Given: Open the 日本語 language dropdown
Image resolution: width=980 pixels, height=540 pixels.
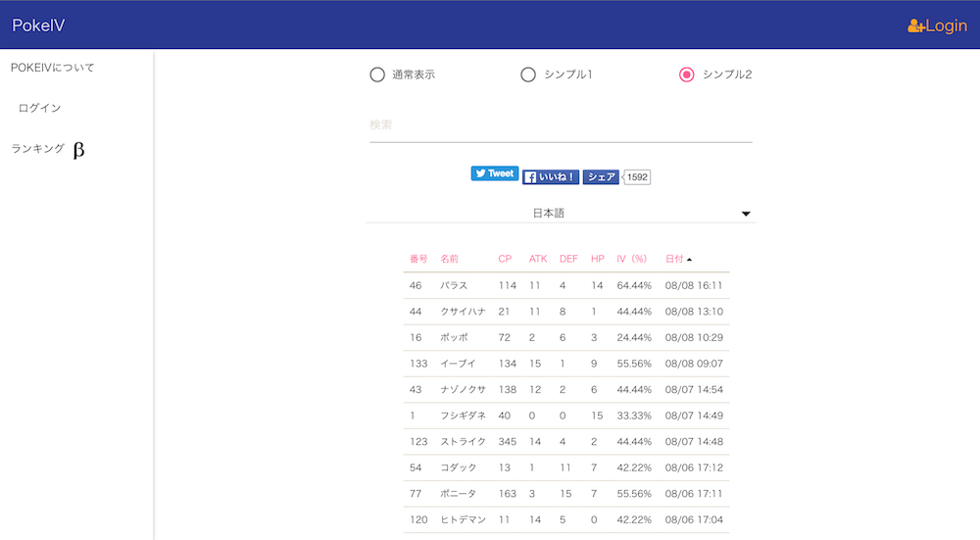Looking at the screenshot, I should (562, 213).
